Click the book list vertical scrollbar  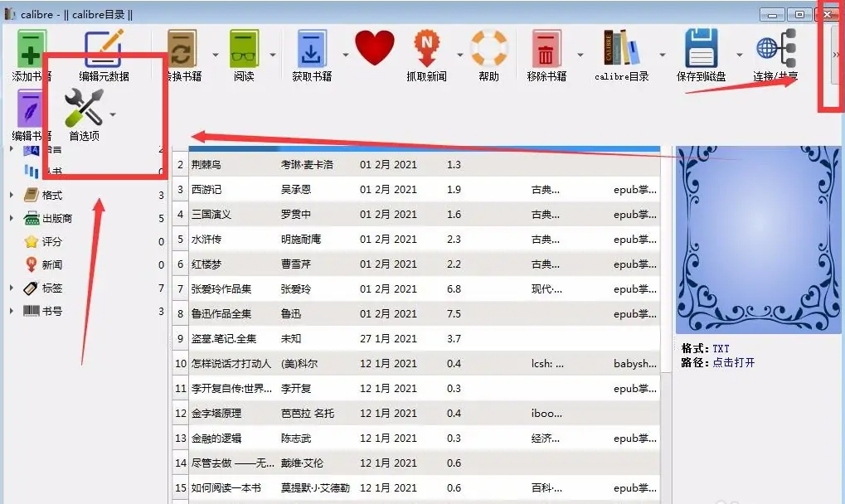point(666,259)
